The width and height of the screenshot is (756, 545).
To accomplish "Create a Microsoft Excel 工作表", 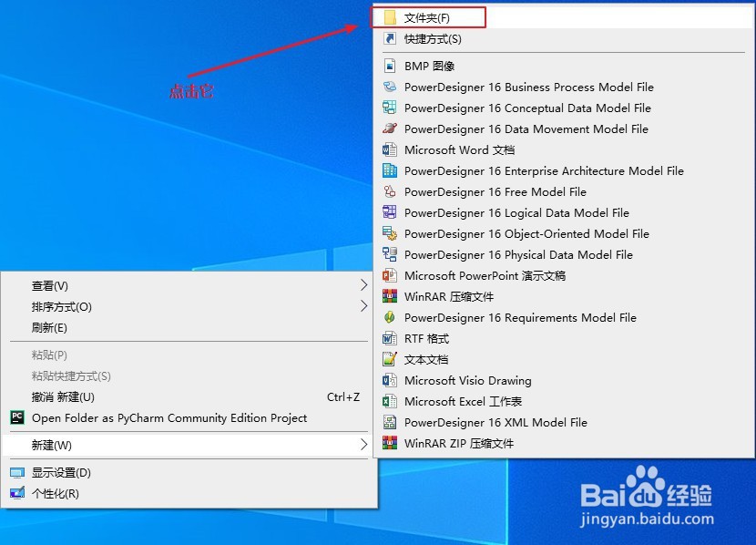I will (x=564, y=402).
